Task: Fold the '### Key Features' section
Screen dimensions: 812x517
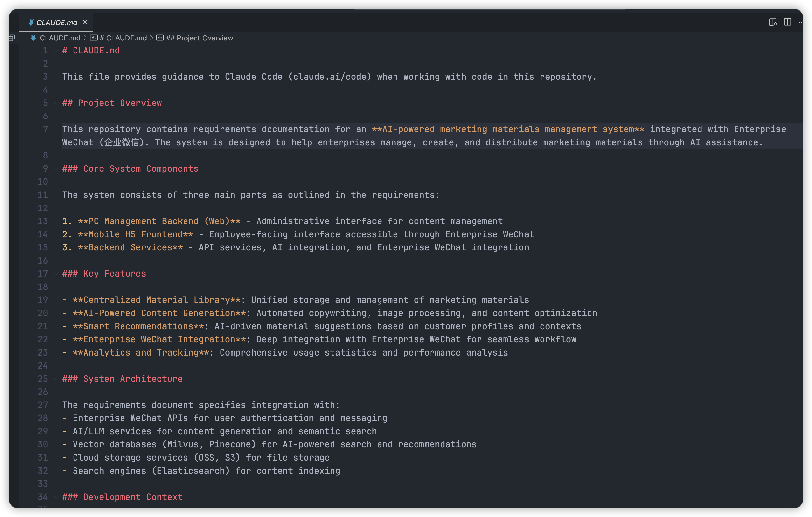Action: 56,274
